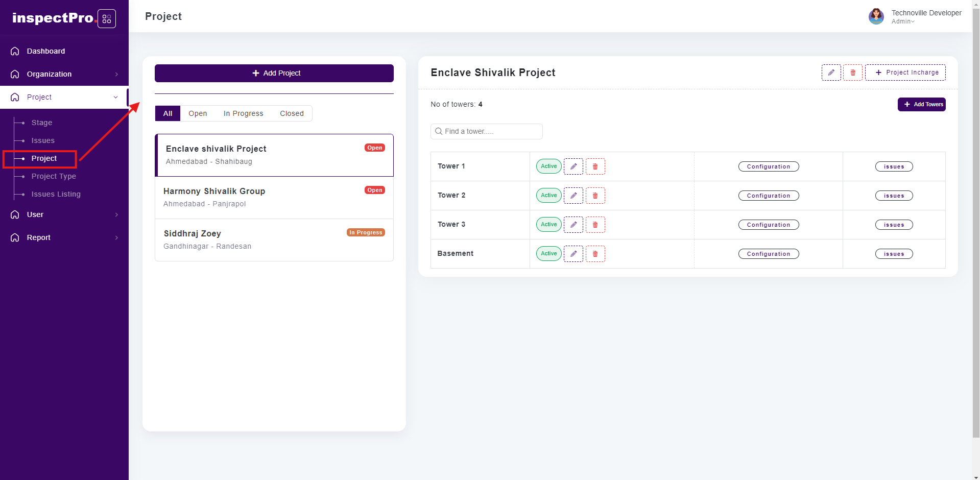Toggle the Active status for Tower 3

point(548,225)
